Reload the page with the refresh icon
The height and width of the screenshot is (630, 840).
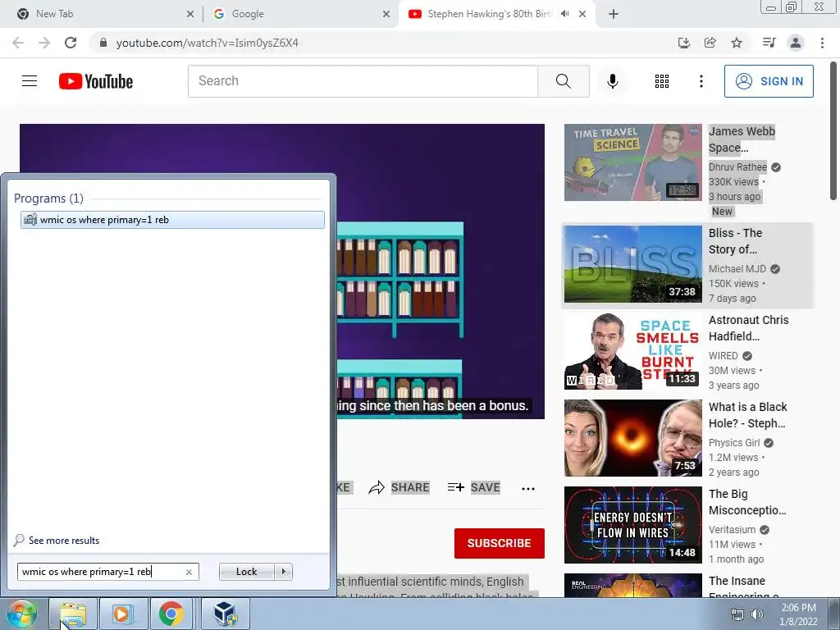coord(71,43)
